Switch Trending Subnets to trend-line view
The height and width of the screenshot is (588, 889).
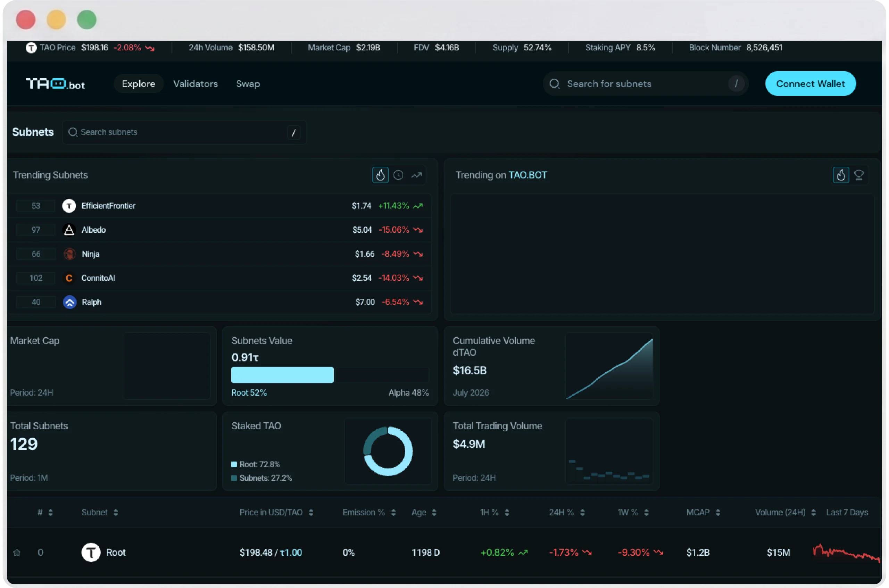(416, 175)
